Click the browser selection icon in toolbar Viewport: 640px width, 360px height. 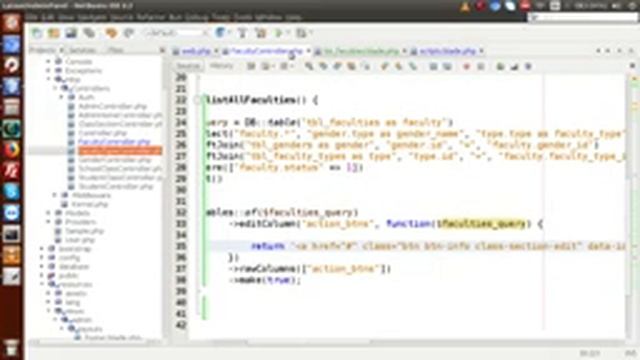click(220, 33)
